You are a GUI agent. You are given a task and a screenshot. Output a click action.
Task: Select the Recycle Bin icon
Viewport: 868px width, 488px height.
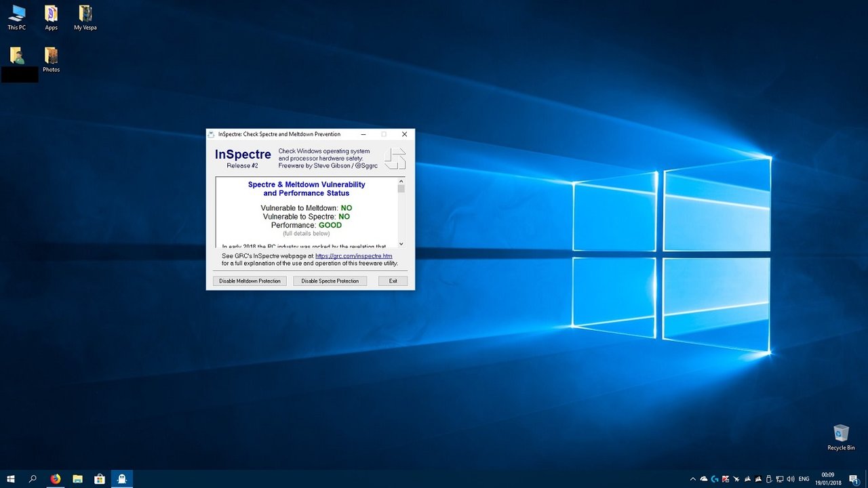pos(841,438)
